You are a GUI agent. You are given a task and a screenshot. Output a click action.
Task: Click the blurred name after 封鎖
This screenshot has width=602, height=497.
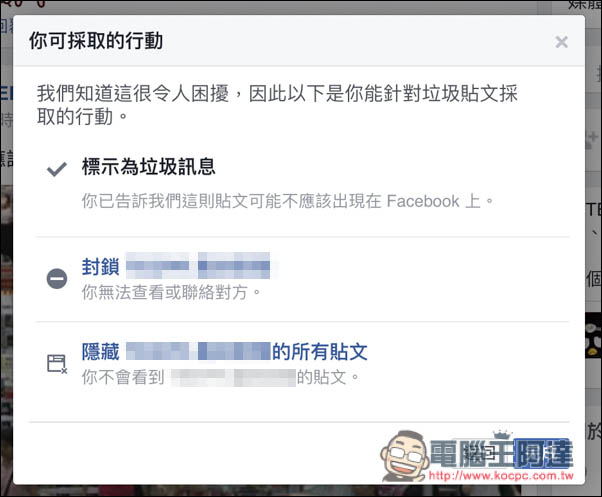(x=198, y=266)
